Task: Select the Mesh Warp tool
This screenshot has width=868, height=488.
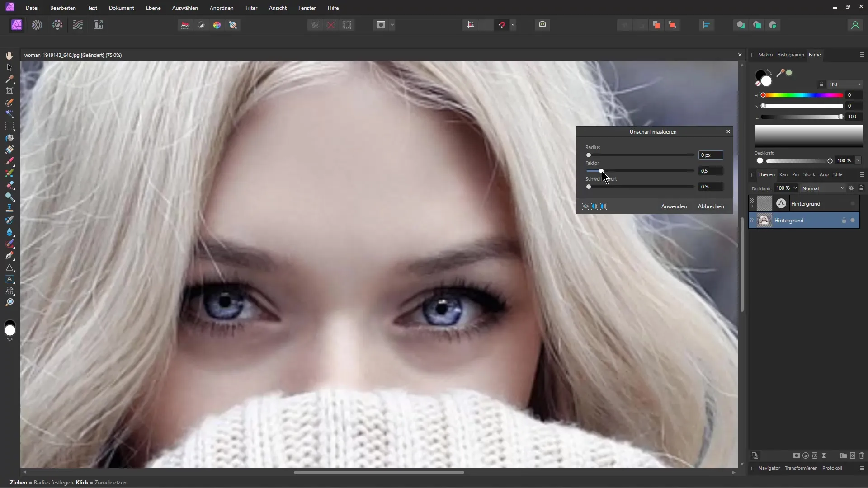Action: point(9,291)
